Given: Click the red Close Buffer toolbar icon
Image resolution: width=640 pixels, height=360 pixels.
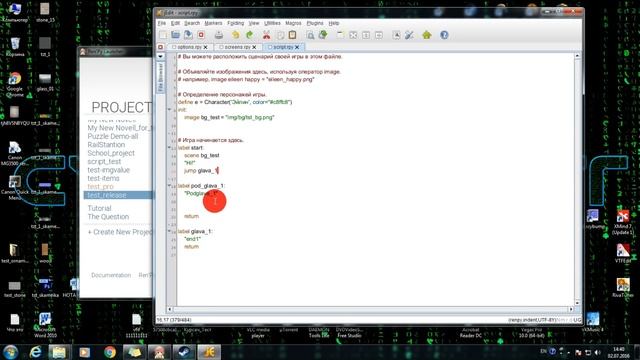Looking at the screenshot, I should 201,35.
